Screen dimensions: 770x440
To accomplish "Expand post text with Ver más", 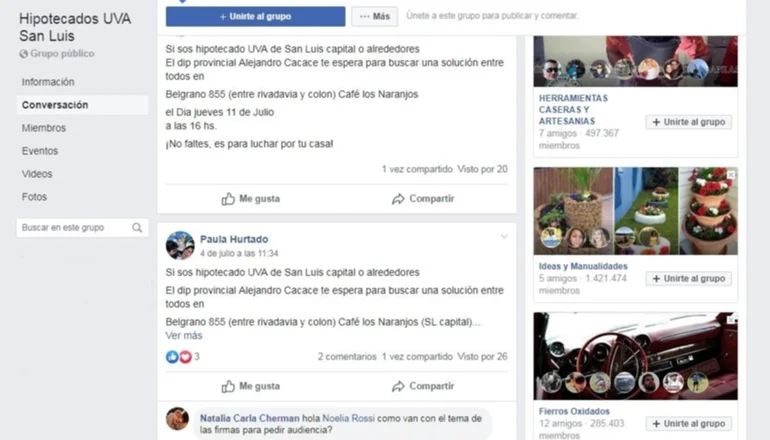I will pyautogui.click(x=184, y=335).
